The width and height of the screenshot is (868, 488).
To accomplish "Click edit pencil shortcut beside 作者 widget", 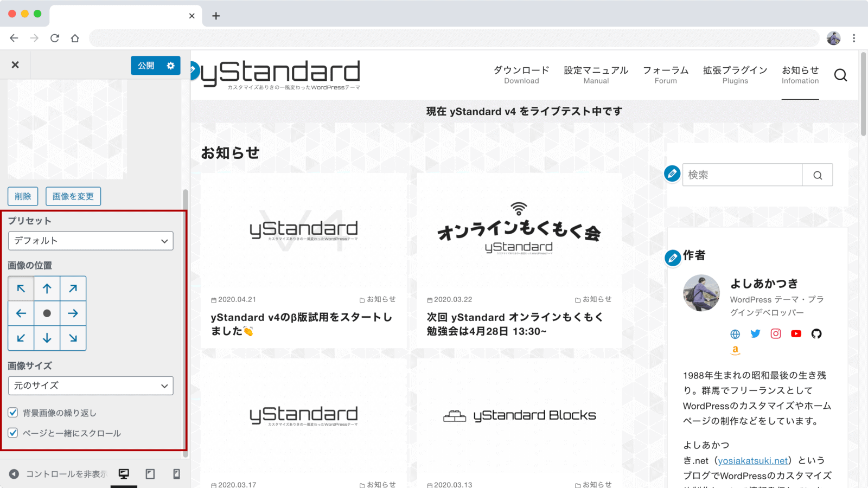I will tap(673, 258).
